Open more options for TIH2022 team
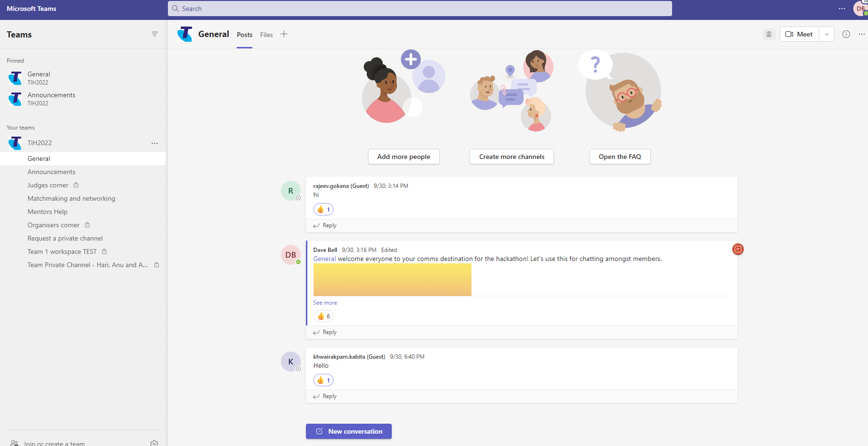The width and height of the screenshot is (868, 446). click(154, 143)
